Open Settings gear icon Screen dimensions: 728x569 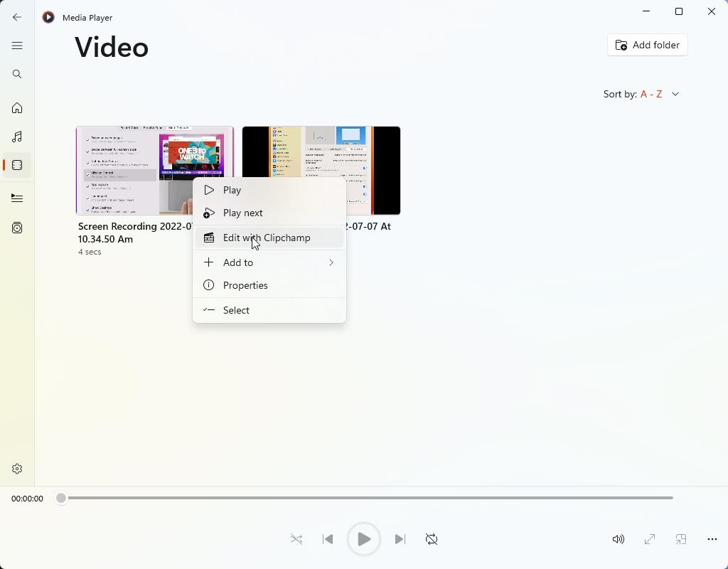tap(17, 469)
